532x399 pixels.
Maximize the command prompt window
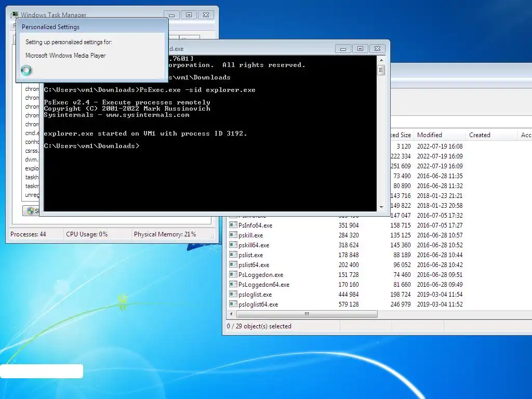(x=360, y=49)
